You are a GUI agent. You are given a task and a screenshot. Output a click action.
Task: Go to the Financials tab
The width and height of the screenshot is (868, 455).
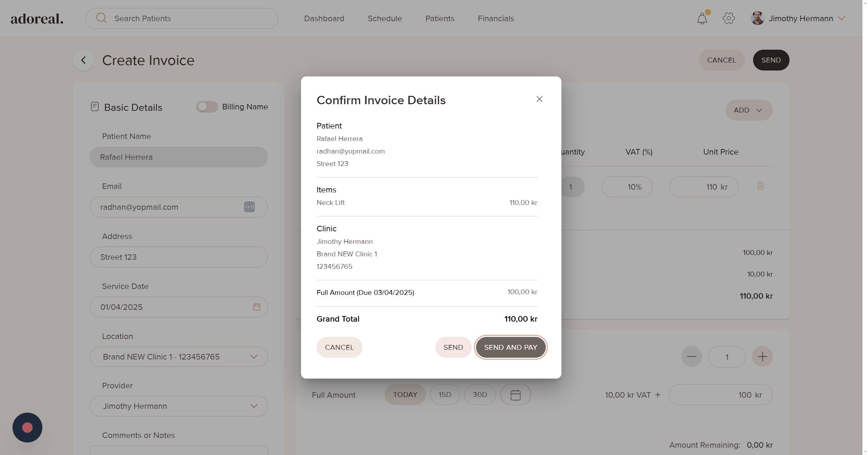point(495,18)
